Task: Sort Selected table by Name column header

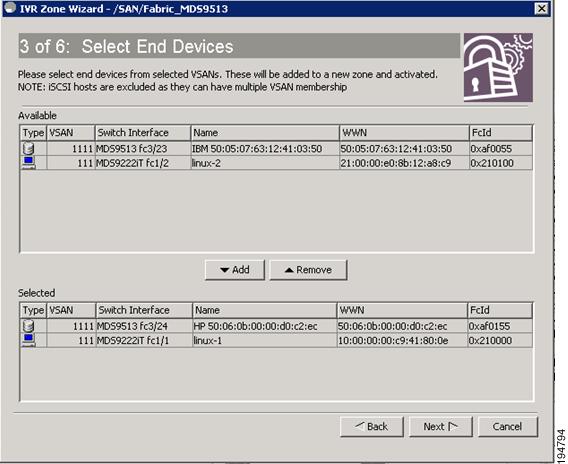Action: click(264, 310)
